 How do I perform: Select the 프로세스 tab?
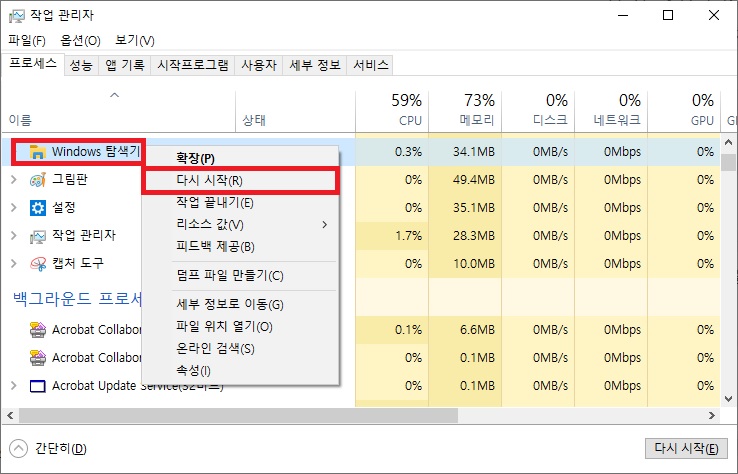pyautogui.click(x=33, y=63)
